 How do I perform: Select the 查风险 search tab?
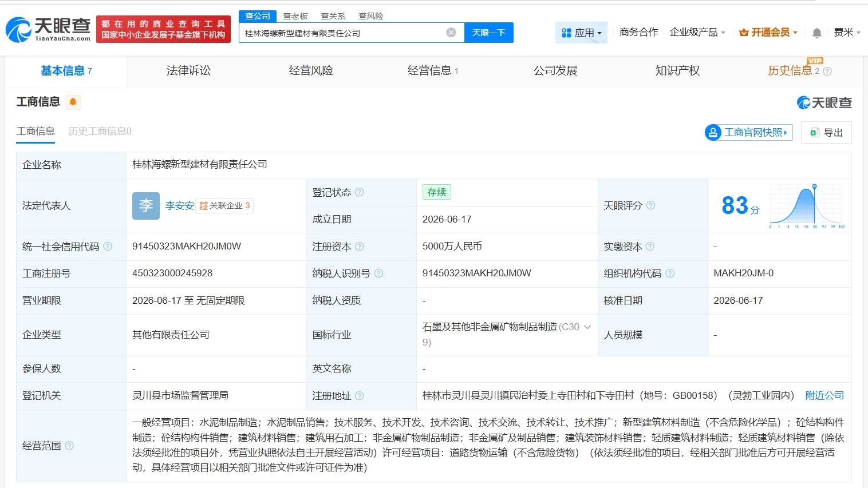371,16
